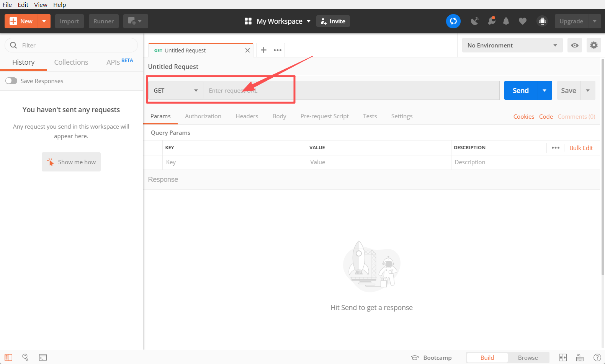Open the Find and Replace icon
The image size is (605, 364).
[25, 357]
